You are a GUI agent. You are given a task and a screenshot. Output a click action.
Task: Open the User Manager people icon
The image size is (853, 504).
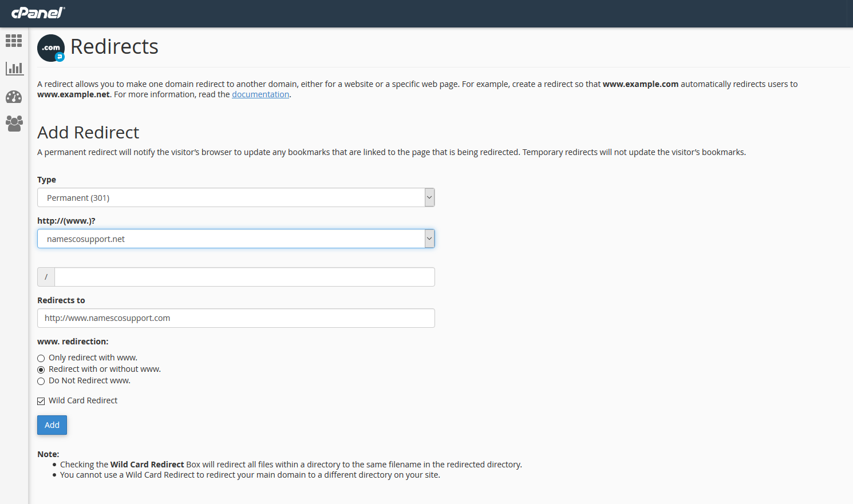pos(14,124)
